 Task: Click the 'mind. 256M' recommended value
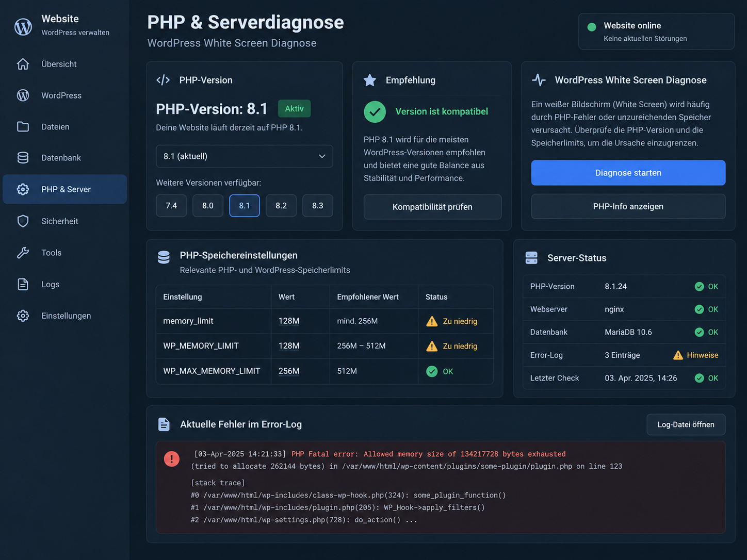click(358, 321)
